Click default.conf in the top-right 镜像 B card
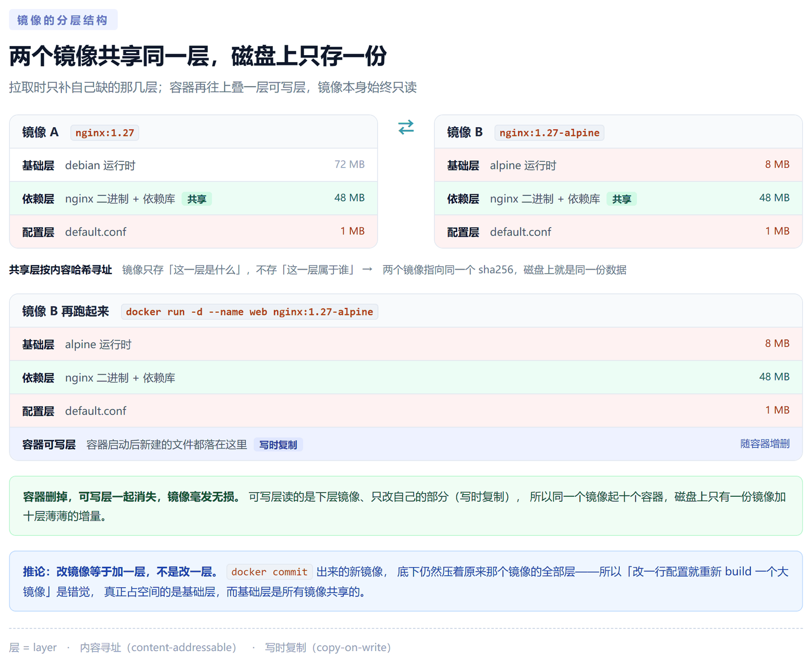 521,232
